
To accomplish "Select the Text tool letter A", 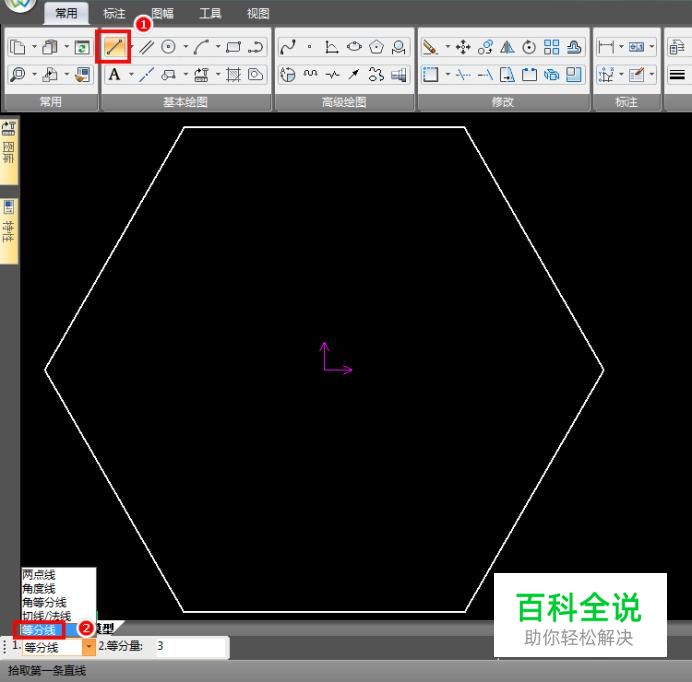I will tap(114, 75).
